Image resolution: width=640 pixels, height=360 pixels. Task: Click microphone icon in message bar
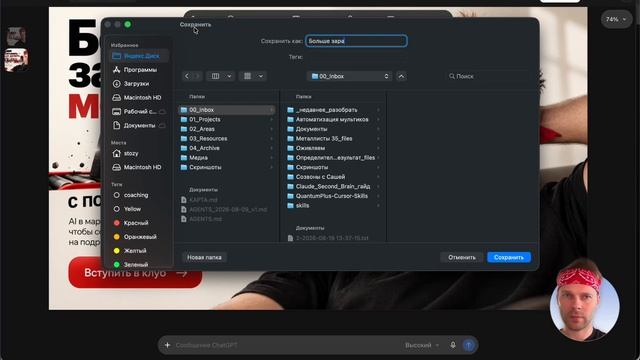click(453, 345)
